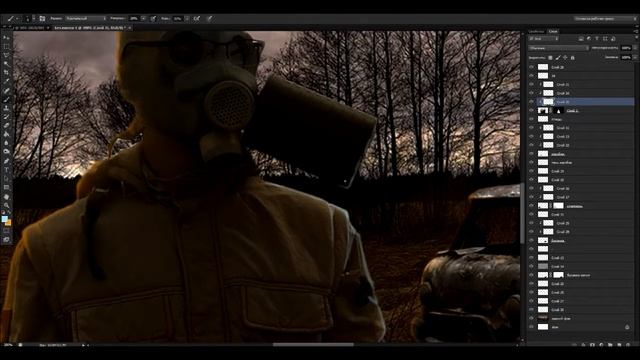
Task: Hide layer Слой 34
Action: pos(531,93)
